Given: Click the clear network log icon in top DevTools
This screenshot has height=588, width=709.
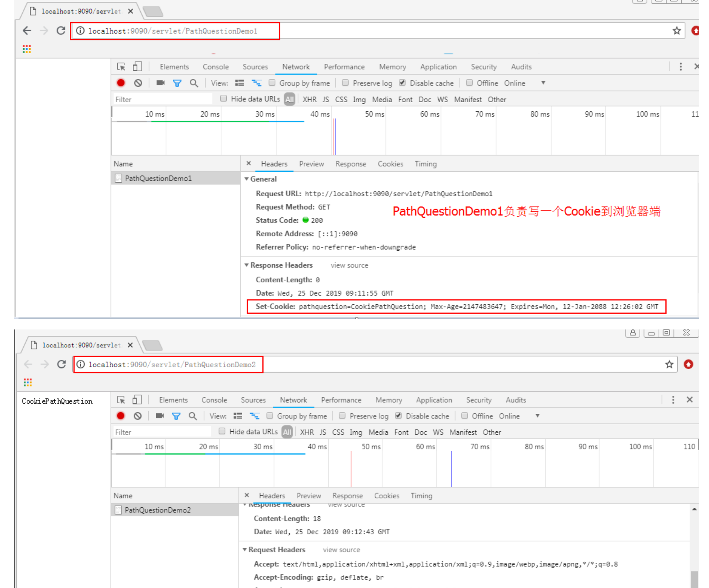Looking at the screenshot, I should point(138,83).
